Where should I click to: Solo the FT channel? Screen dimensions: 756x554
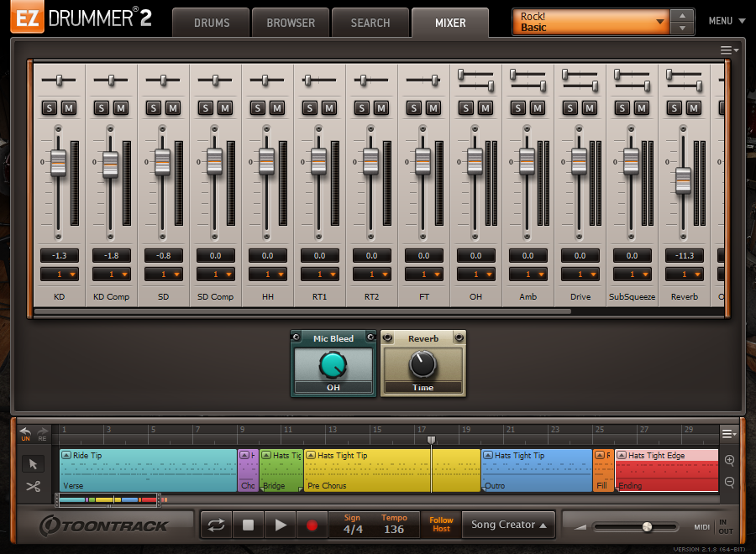click(413, 108)
